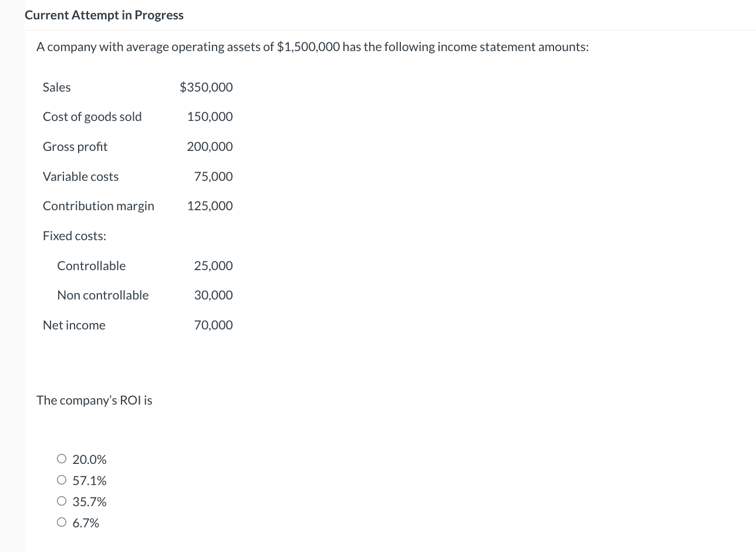Click the phrase The company's ROI is

coord(94,400)
